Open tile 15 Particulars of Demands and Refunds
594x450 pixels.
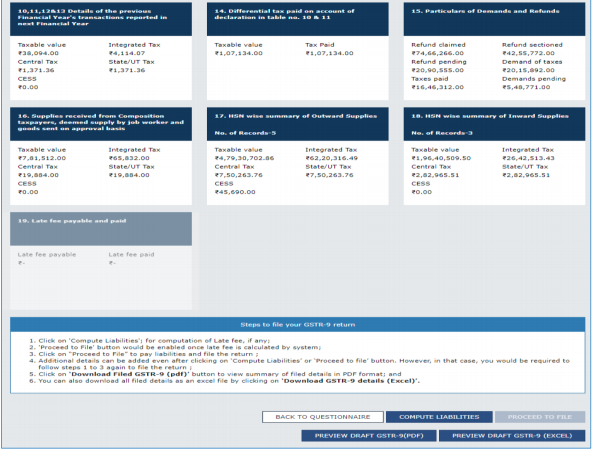pyautogui.click(x=494, y=51)
